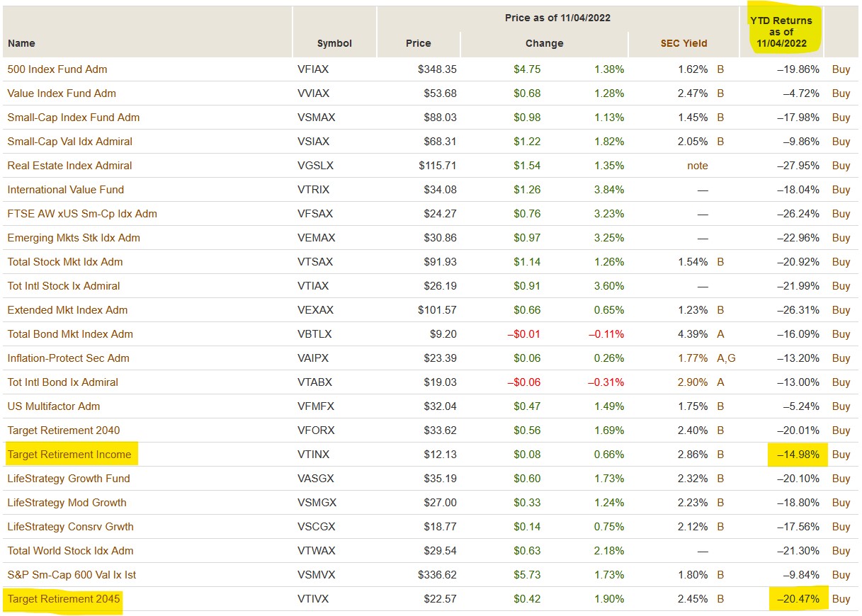Open LifeStrategy Mod Growth link

click(67, 503)
